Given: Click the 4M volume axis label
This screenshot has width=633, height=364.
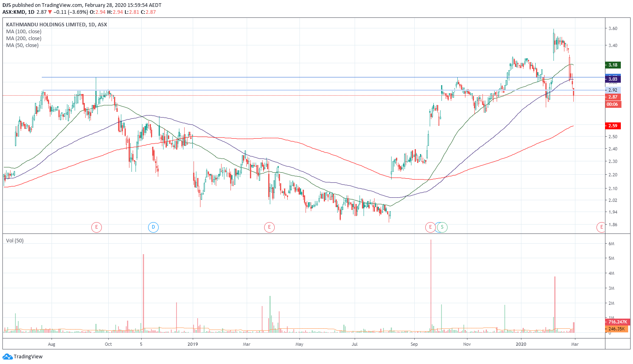Looking at the screenshot, I should [611, 273].
